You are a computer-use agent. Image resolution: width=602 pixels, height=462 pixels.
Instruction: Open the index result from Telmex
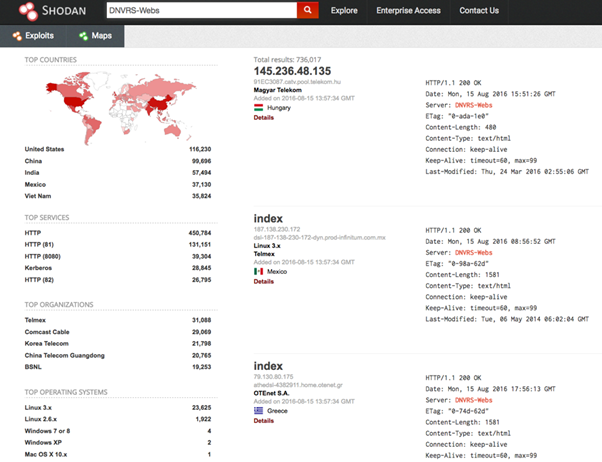tap(268, 219)
